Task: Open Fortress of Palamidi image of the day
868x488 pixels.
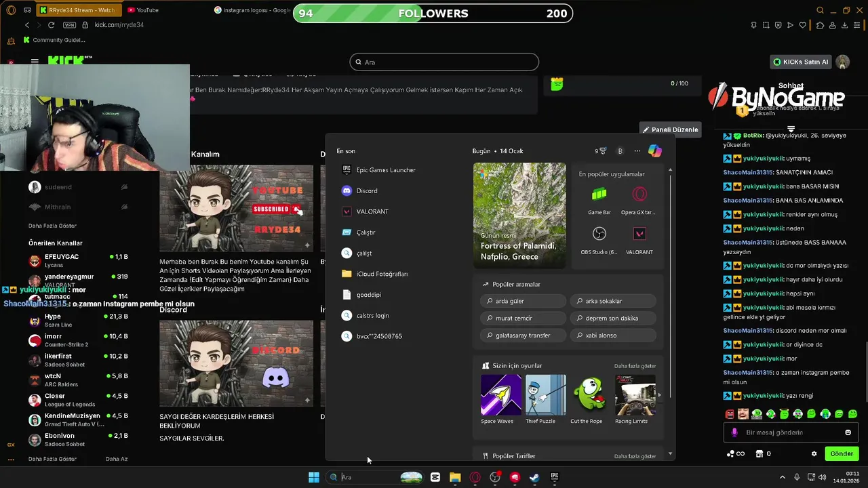Action: click(519, 216)
